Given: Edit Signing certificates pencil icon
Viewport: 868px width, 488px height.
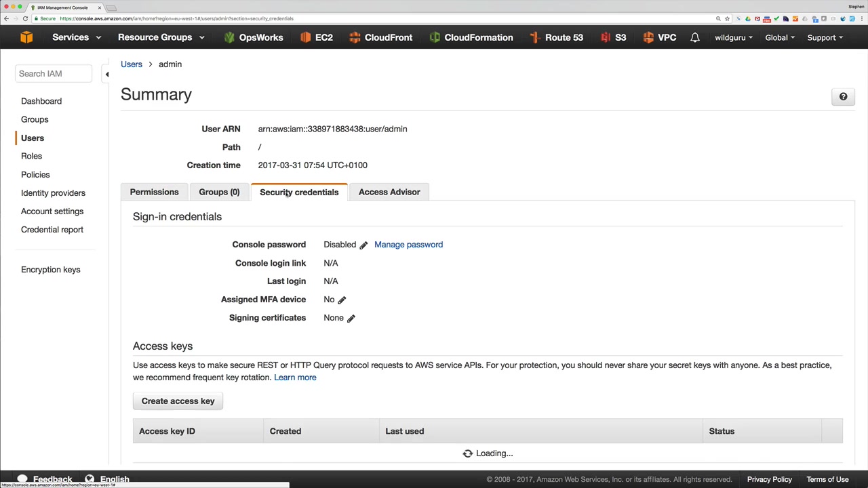Looking at the screenshot, I should [x=351, y=318].
